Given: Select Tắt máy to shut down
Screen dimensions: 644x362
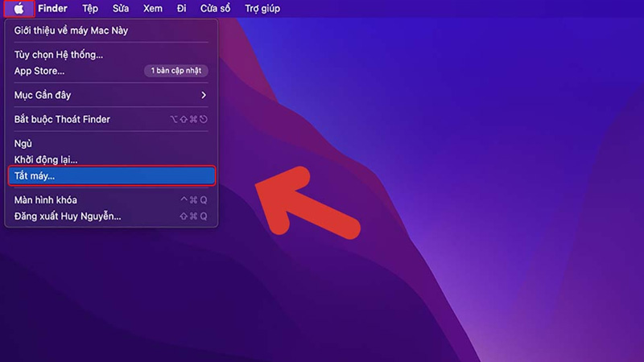Looking at the screenshot, I should click(x=111, y=175).
